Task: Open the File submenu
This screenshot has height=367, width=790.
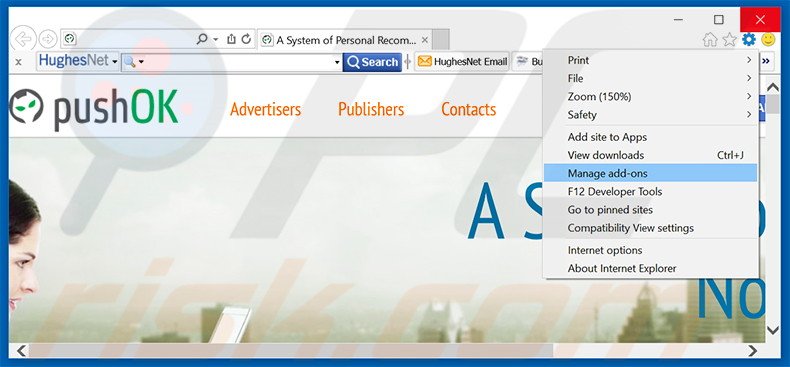Action: pyautogui.click(x=650, y=78)
